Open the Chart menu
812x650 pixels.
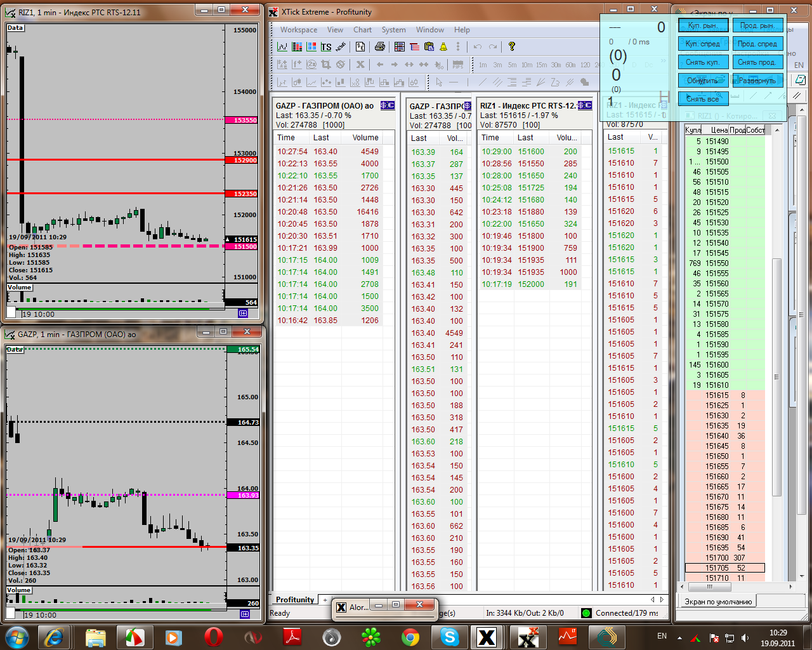point(363,30)
